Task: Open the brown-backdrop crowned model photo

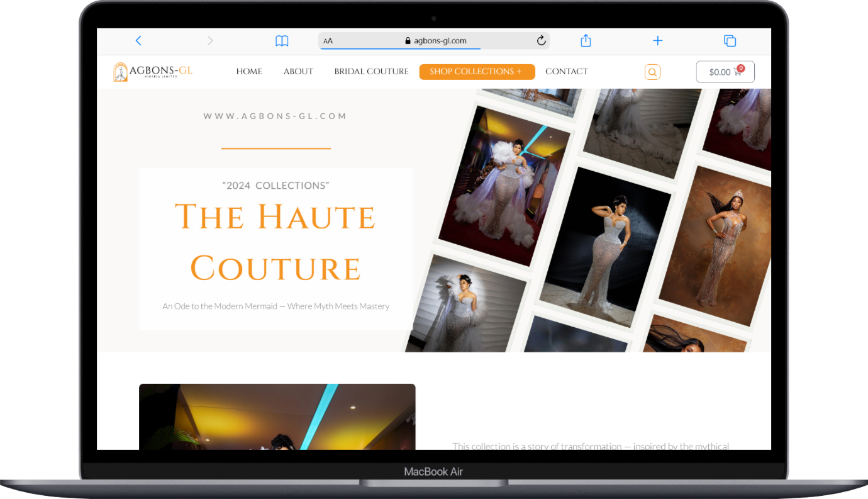Action: point(715,245)
